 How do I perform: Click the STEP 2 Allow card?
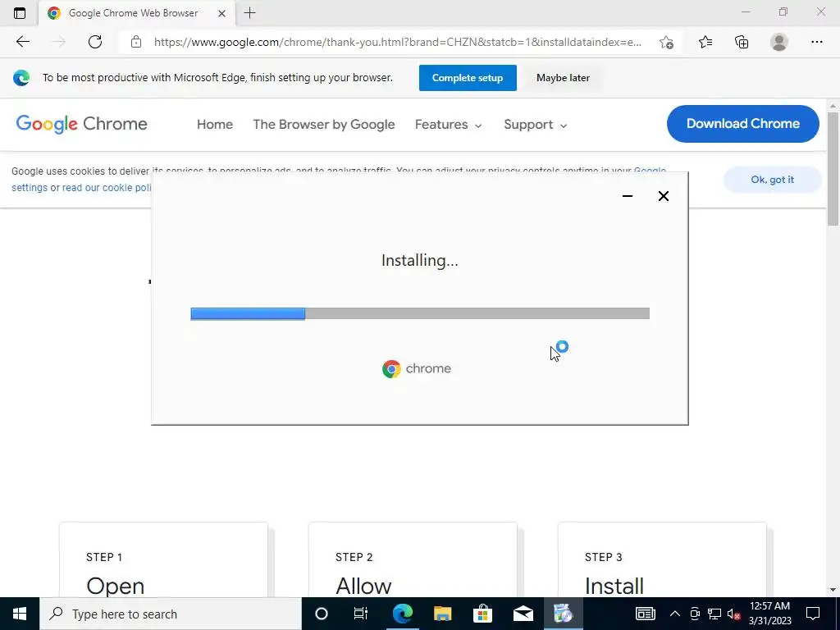point(413,559)
